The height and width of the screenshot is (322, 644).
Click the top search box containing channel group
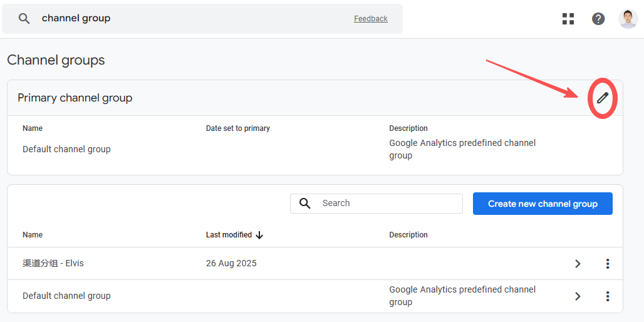[188, 19]
